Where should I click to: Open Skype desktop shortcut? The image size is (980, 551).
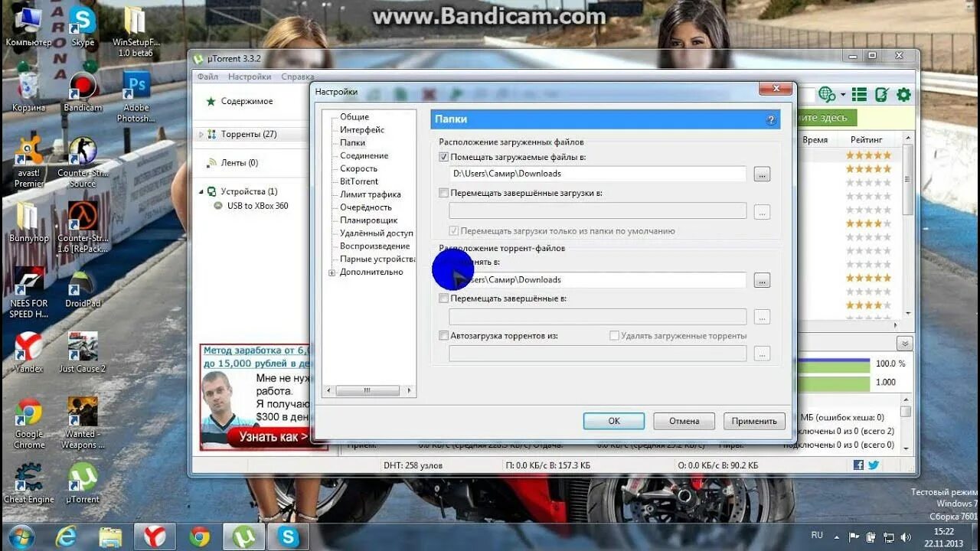pos(82,27)
